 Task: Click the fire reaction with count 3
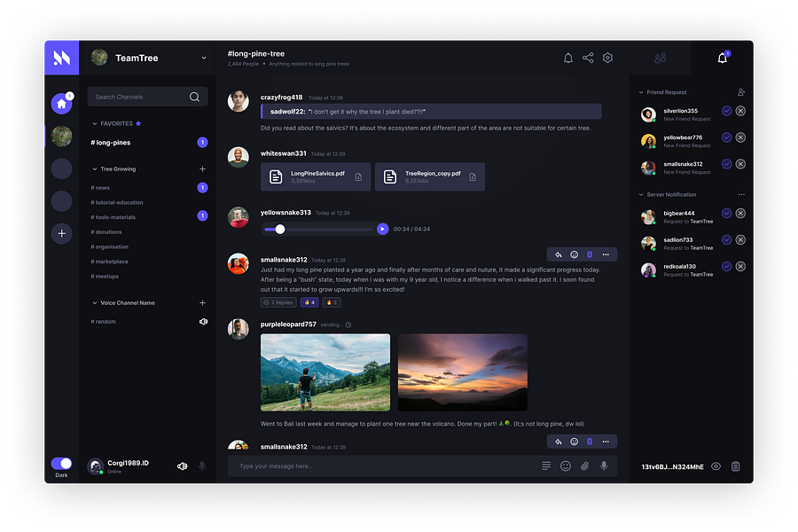pos(332,302)
